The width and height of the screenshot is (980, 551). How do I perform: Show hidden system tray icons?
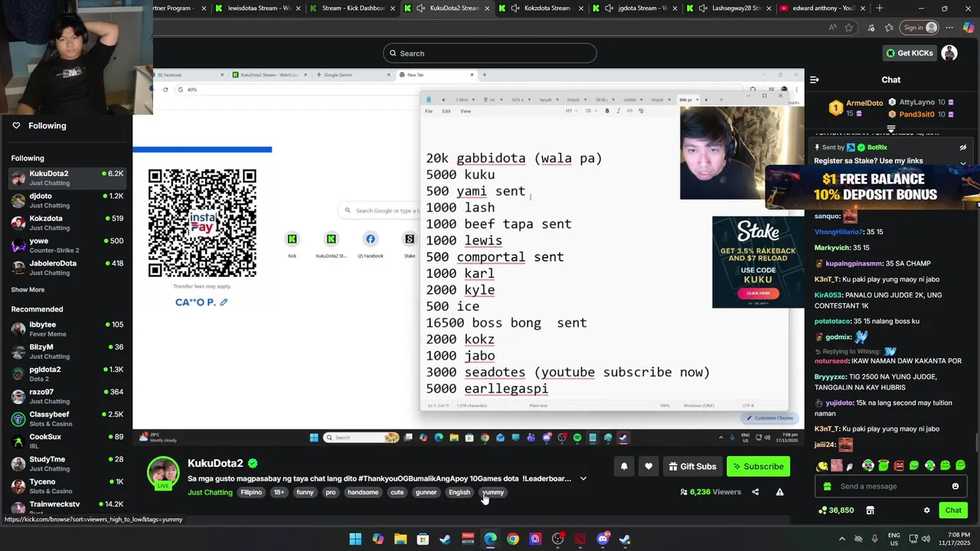click(x=842, y=539)
